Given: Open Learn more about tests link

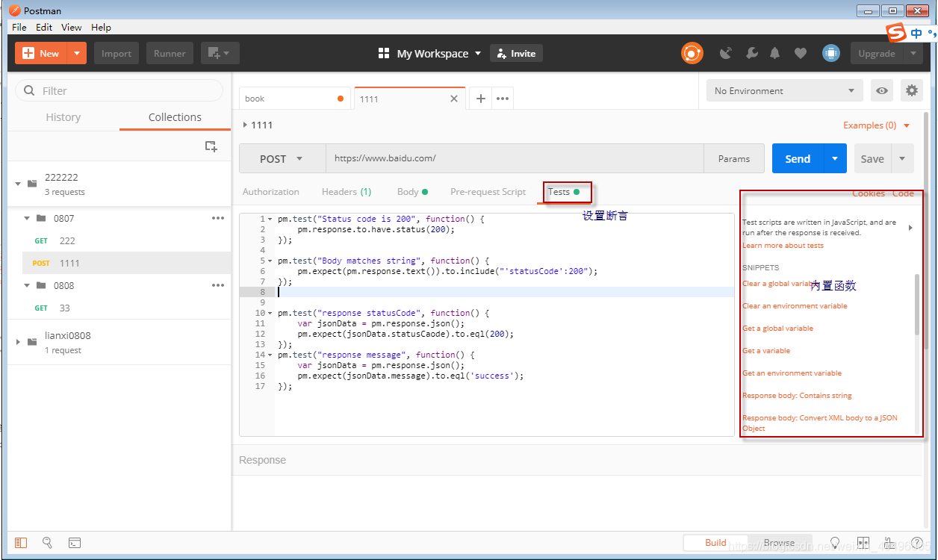Looking at the screenshot, I should [783, 246].
